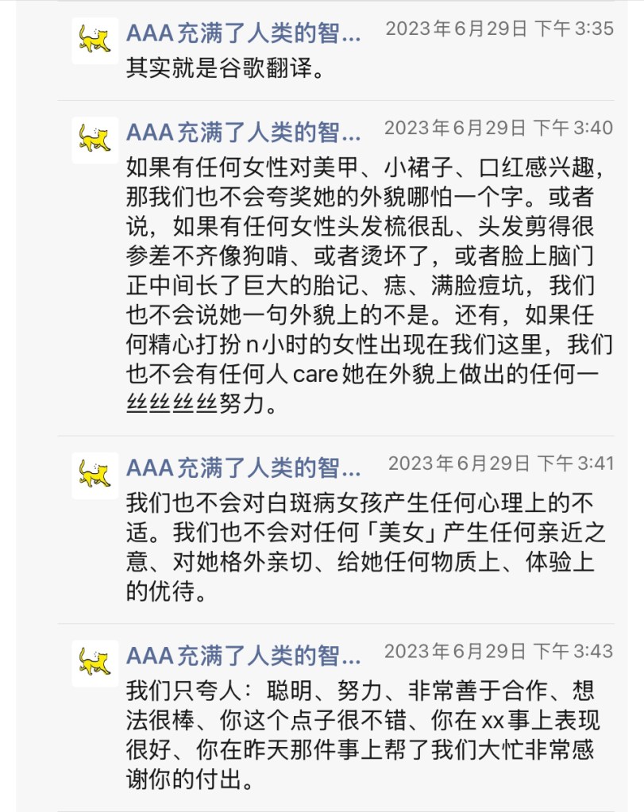The image size is (644, 812).
Task: Click the underlined 丝丝丝丝 text
Action: click(x=172, y=404)
